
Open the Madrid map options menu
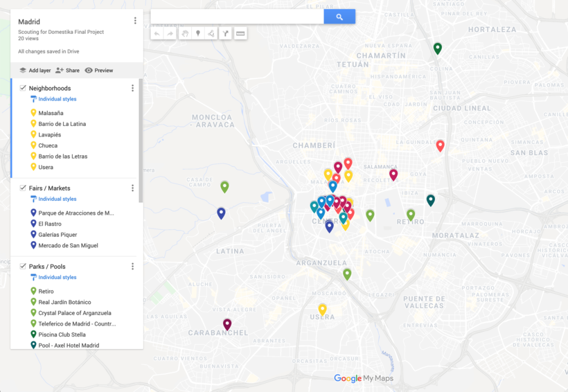coord(135,21)
